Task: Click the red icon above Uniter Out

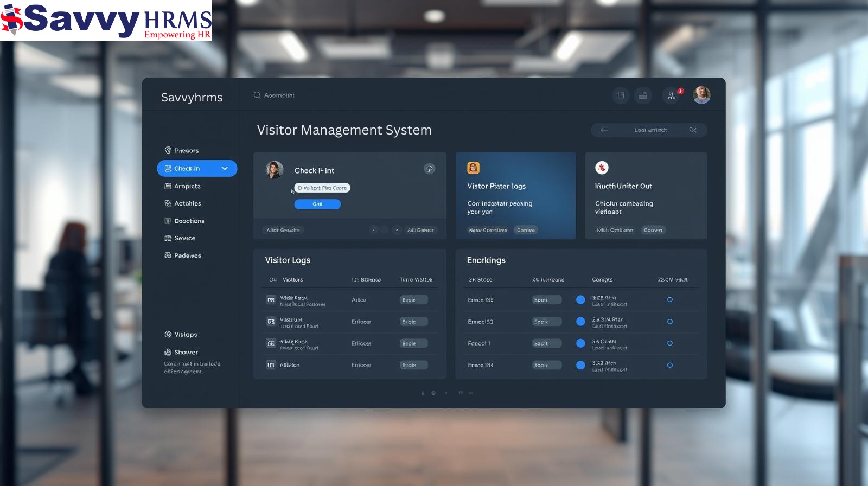Action: click(602, 168)
